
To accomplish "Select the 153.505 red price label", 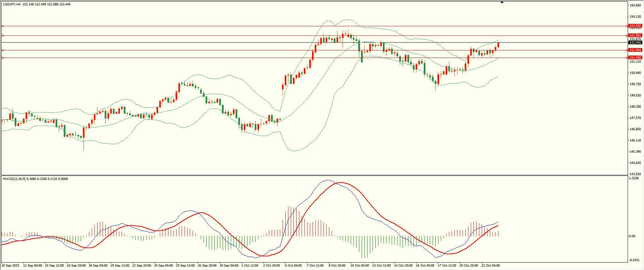I will 635,26.
